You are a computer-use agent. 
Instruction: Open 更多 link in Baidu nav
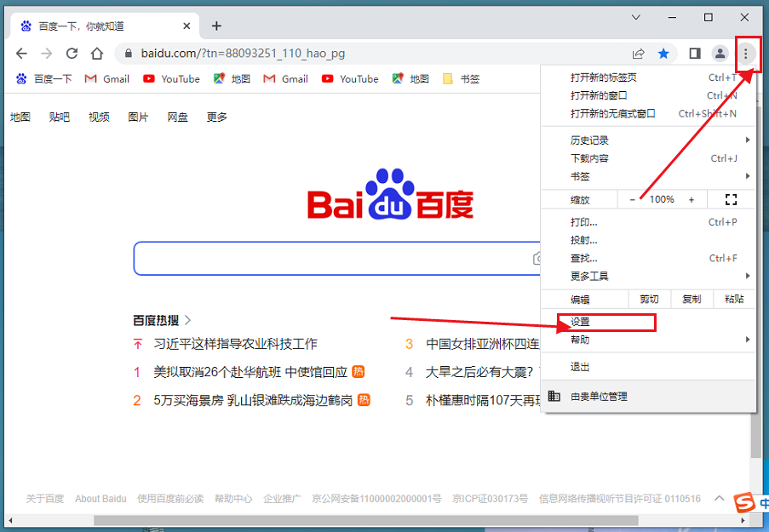[216, 117]
